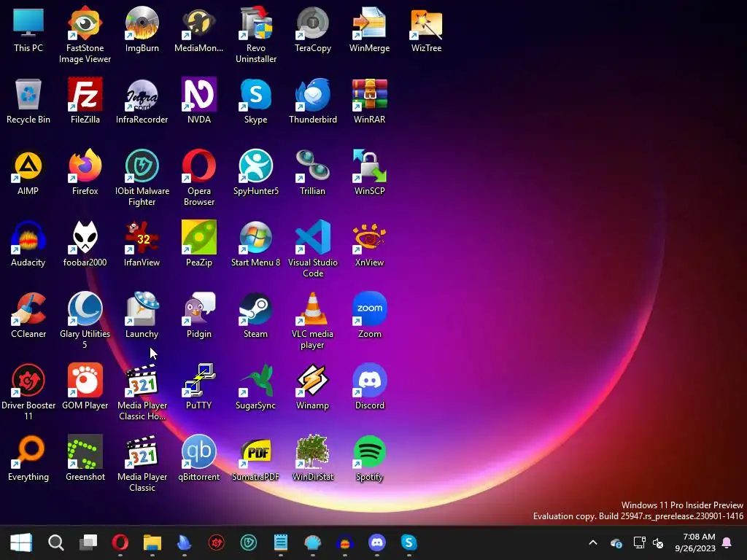Open the Thunderbird mail icon
The image size is (747, 560).
312,101
